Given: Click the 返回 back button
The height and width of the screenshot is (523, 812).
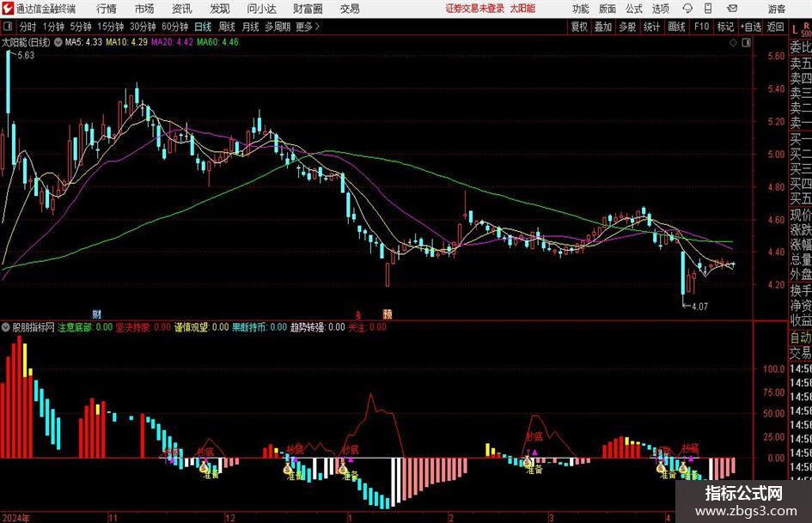Looking at the screenshot, I should click(x=775, y=27).
